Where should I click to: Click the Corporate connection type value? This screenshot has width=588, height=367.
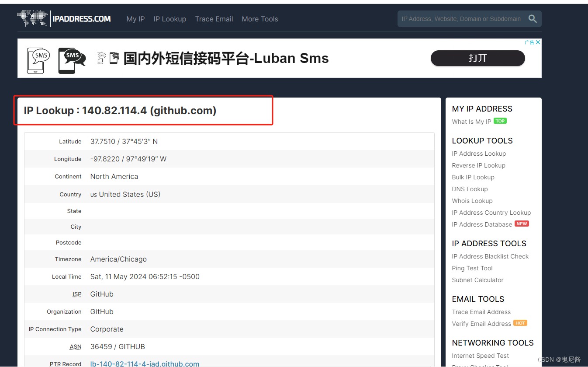click(107, 329)
